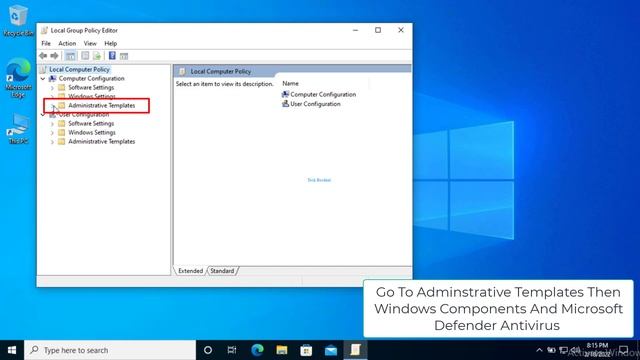640x360 pixels.
Task: Show hidden tray icons via the chevron
Action: tap(539, 350)
